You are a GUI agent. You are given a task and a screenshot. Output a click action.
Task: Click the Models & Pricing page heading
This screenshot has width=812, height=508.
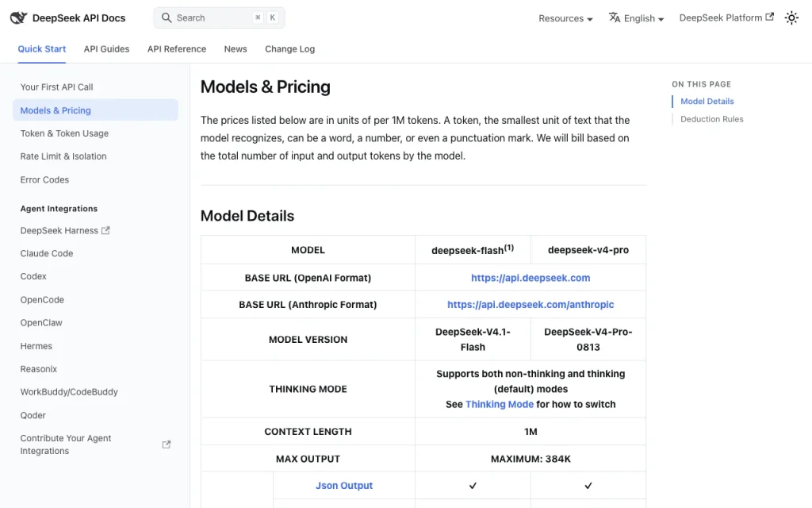point(265,87)
